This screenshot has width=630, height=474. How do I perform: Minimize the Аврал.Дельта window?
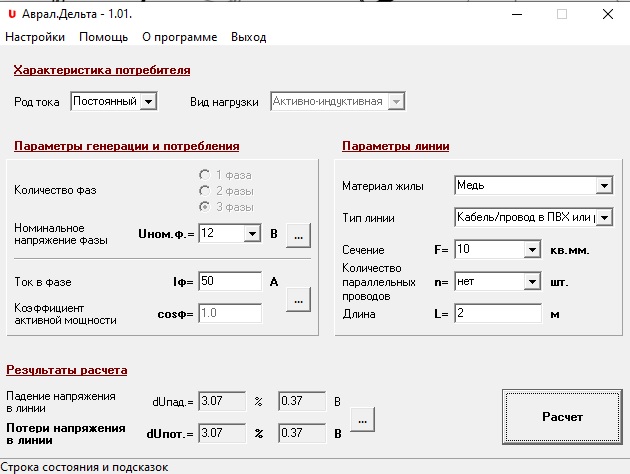(x=517, y=14)
